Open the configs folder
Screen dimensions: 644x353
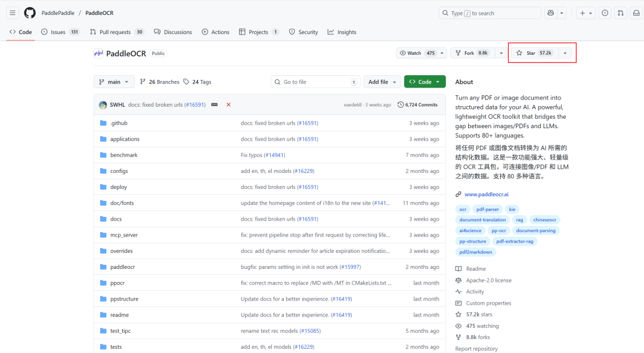click(119, 171)
